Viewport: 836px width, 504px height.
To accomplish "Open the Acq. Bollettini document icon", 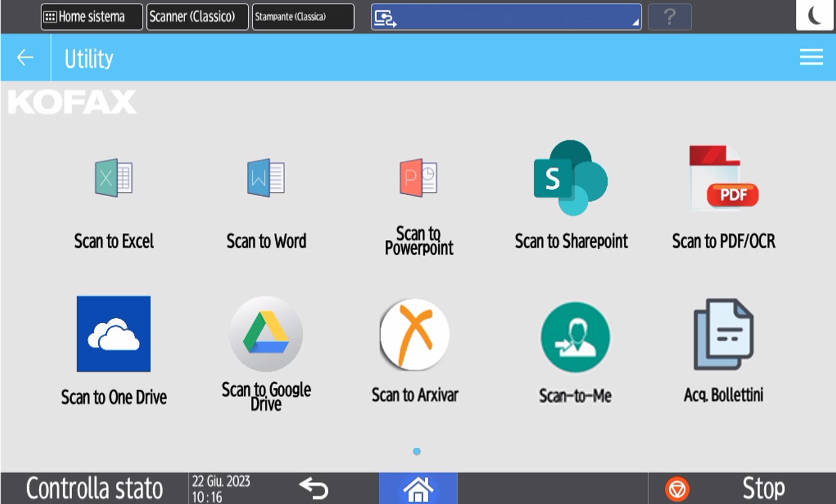I will point(724,335).
